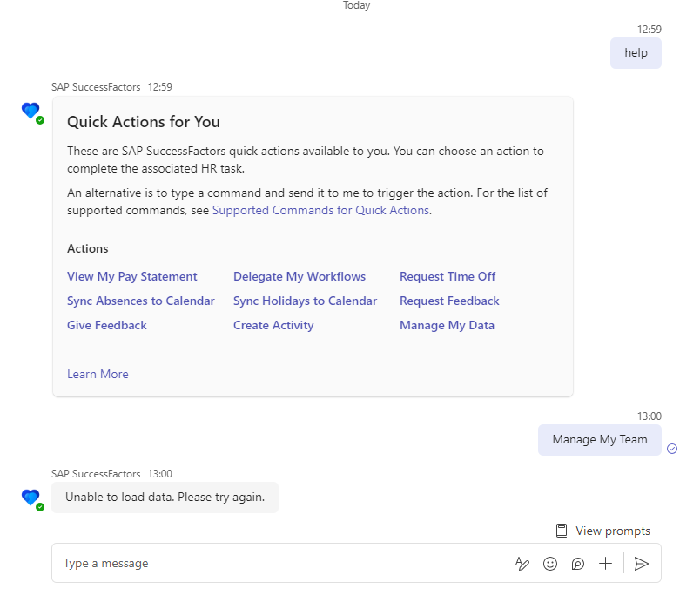Click the loop chat bubble icon in compose box
700x589 pixels.
point(578,564)
